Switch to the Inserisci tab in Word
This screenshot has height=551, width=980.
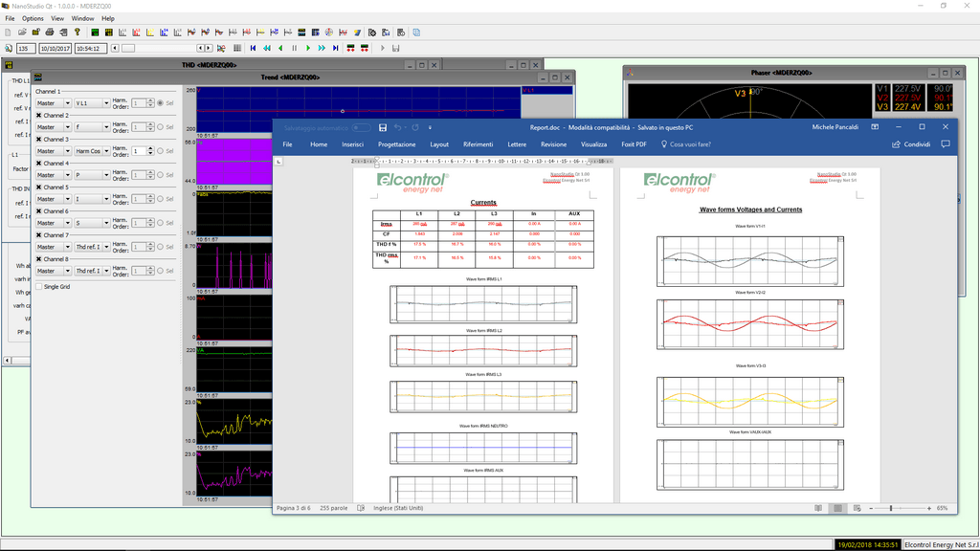(352, 144)
